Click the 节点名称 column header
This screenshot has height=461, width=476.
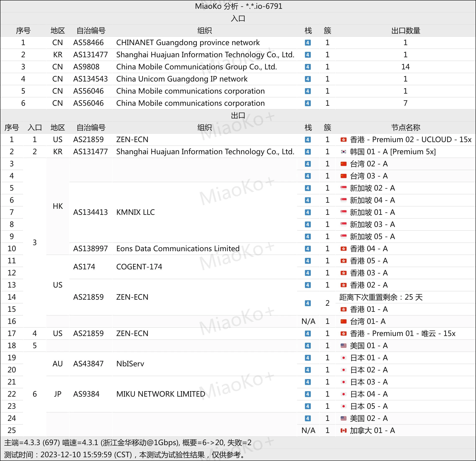pyautogui.click(x=405, y=127)
